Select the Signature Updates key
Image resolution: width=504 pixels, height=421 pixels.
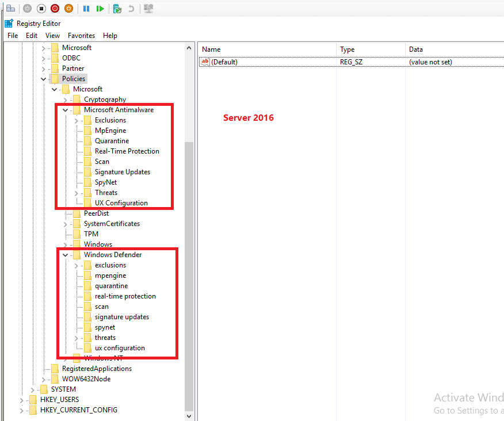(123, 172)
